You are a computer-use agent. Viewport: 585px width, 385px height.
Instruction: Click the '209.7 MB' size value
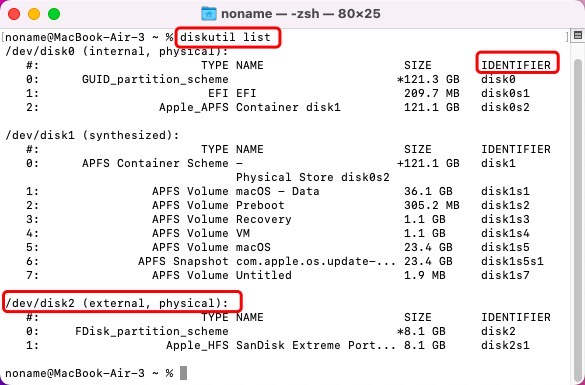pos(432,93)
